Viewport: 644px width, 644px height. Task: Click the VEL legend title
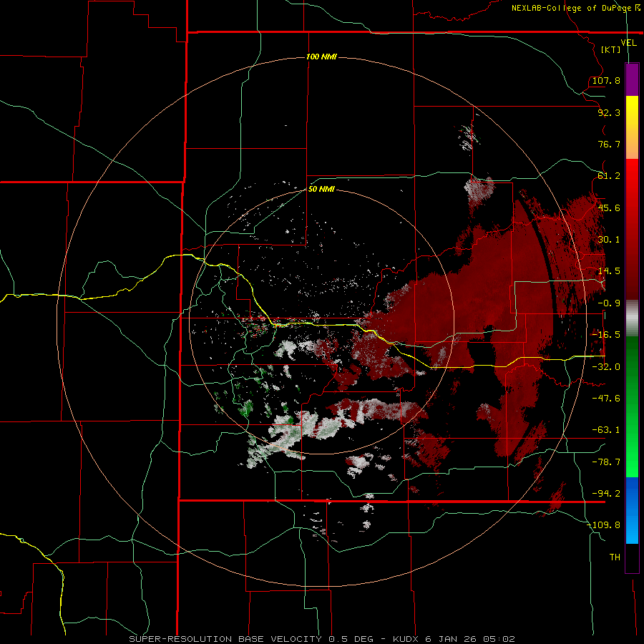[x=628, y=43]
